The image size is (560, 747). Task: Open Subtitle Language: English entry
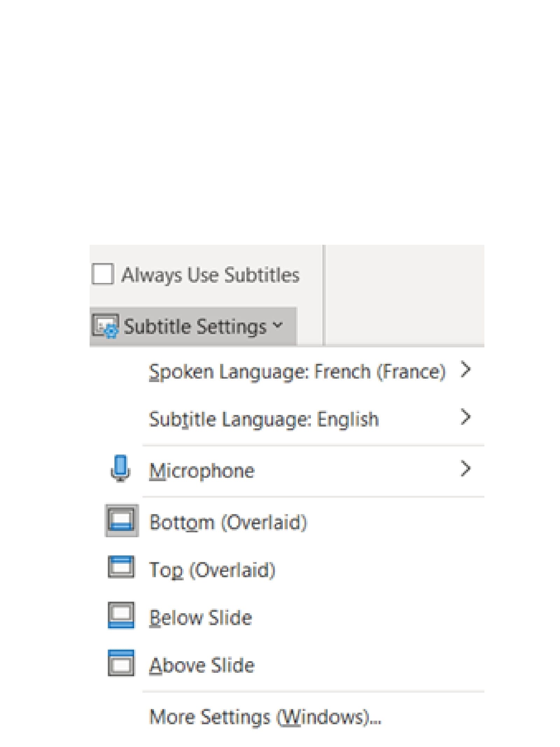(264, 419)
